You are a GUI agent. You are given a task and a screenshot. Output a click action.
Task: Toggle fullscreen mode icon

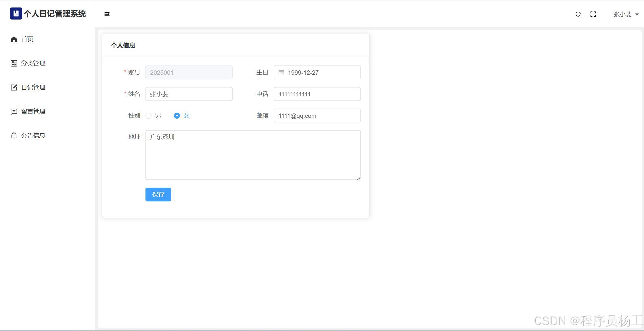593,14
